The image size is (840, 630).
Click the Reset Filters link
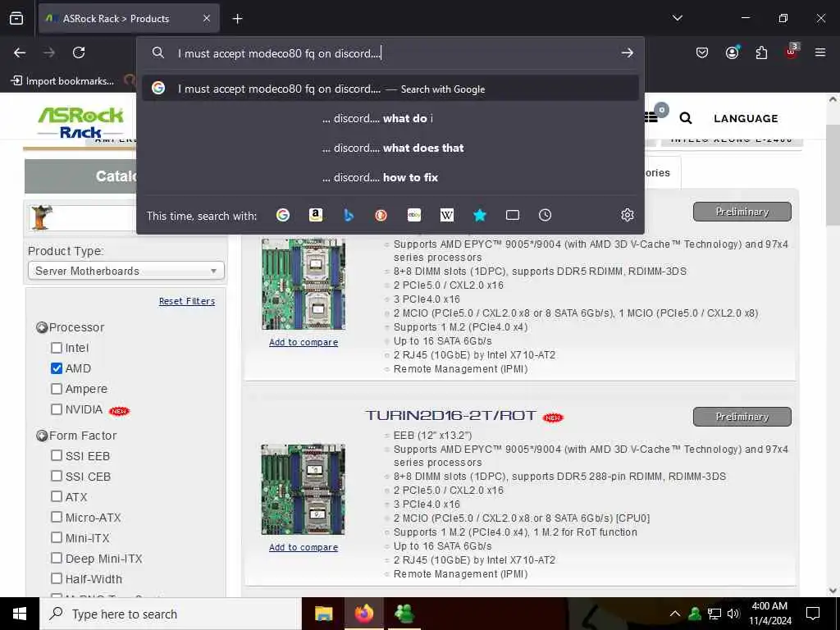point(187,301)
